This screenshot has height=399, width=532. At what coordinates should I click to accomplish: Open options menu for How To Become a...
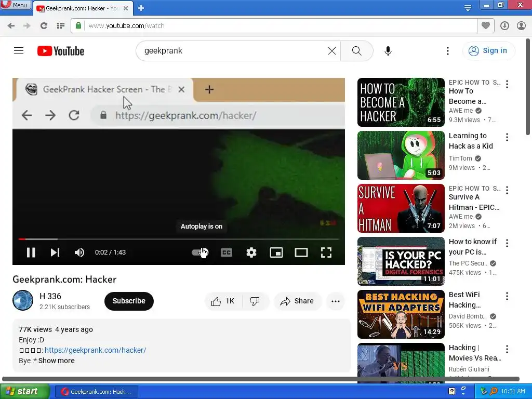click(507, 84)
